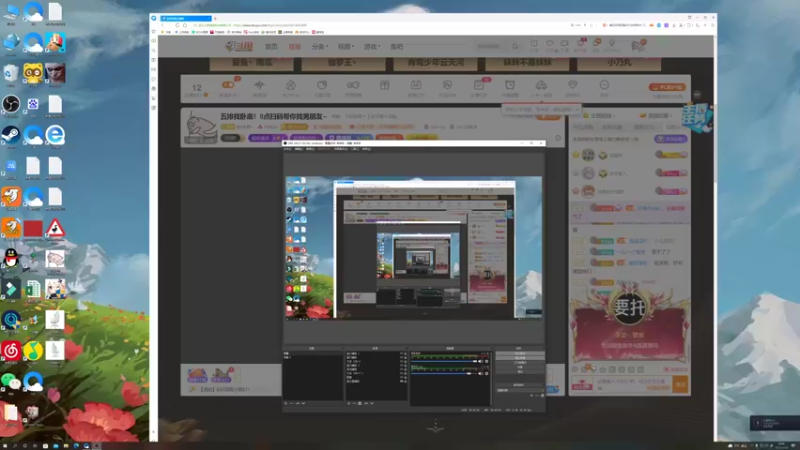Click the browser back arrow button
Image resolution: width=800 pixels, height=450 pixels.
click(163, 25)
